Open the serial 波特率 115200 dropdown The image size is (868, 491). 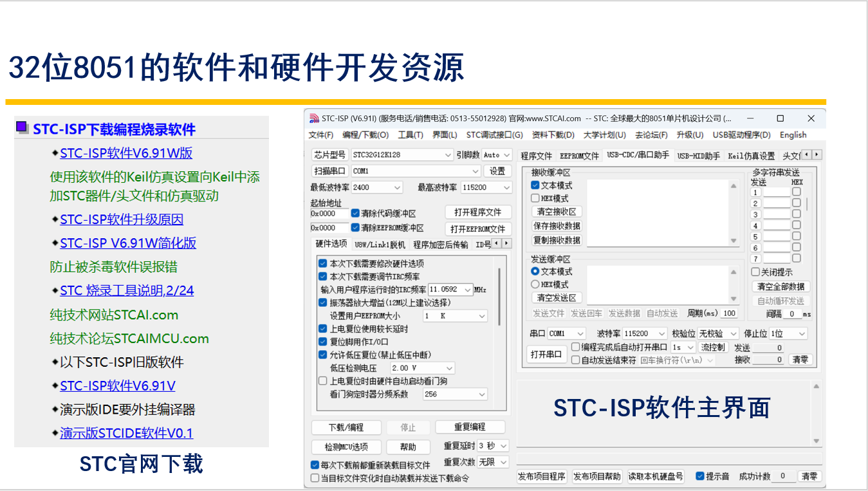tap(661, 333)
